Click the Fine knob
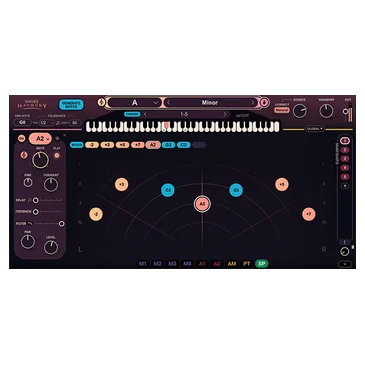Screen dimensions: 365x365 coord(28,182)
